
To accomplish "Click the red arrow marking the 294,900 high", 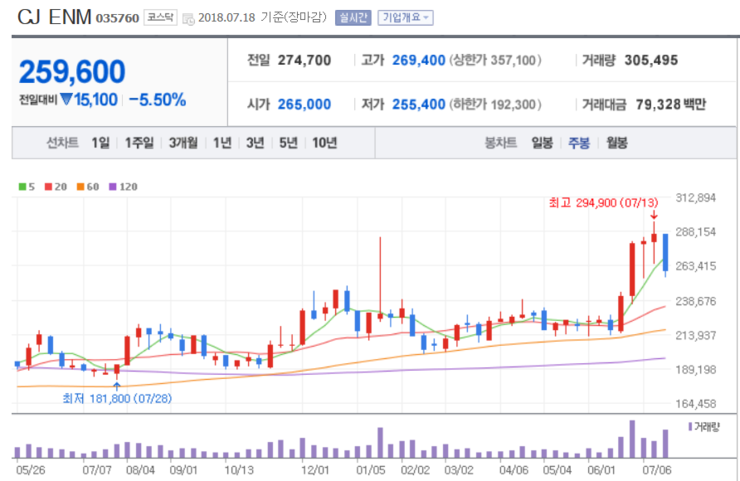I will tap(654, 215).
